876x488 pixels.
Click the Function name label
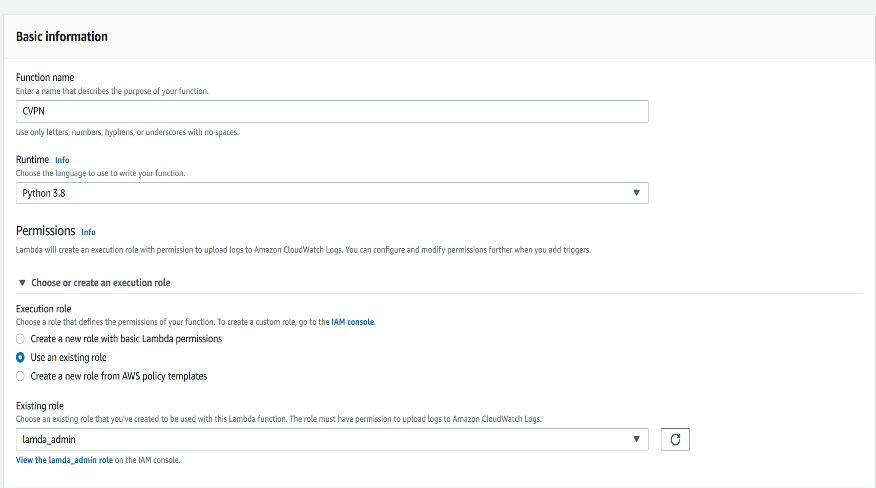coord(45,78)
